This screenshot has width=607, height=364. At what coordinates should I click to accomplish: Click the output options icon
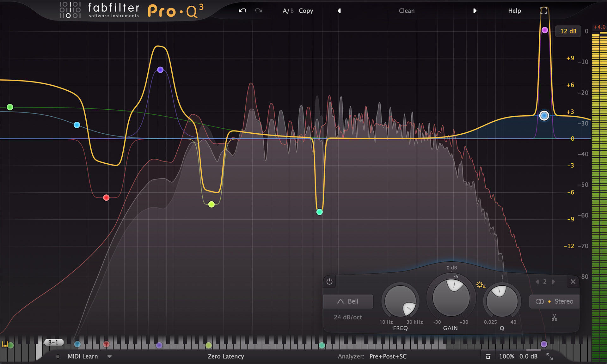[x=488, y=356]
